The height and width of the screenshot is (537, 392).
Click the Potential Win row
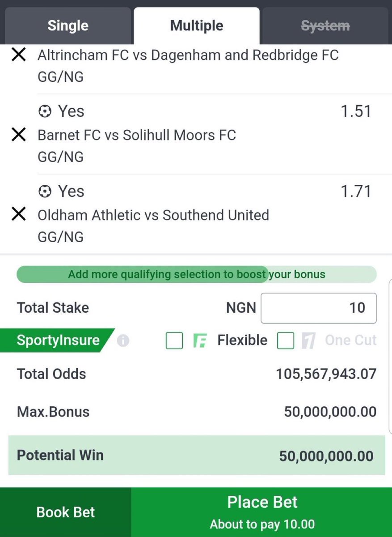tap(197, 456)
